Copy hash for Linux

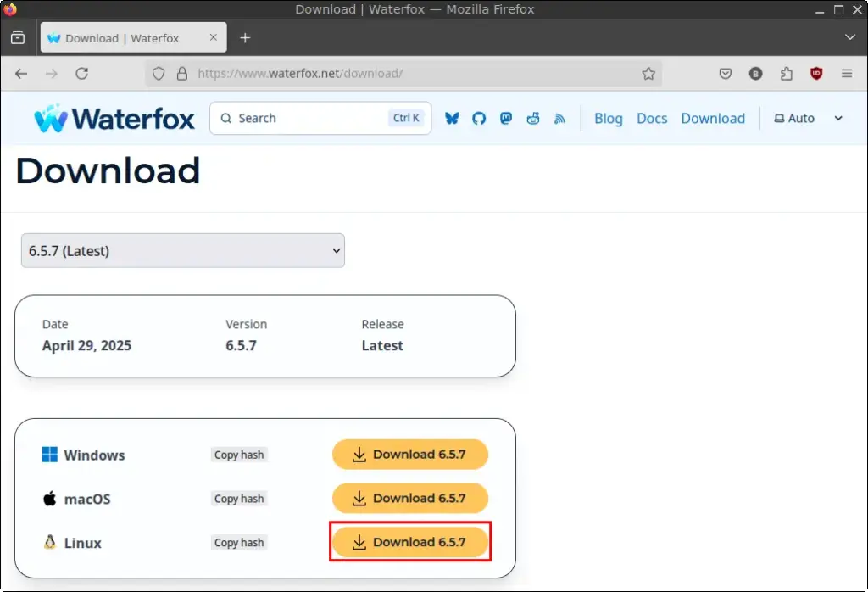pyautogui.click(x=239, y=542)
